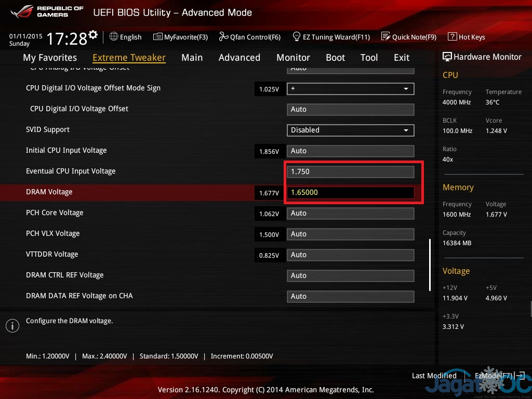The width and height of the screenshot is (532, 399).
Task: Click the PCH Core Voltage Auto field
Action: coord(350,214)
